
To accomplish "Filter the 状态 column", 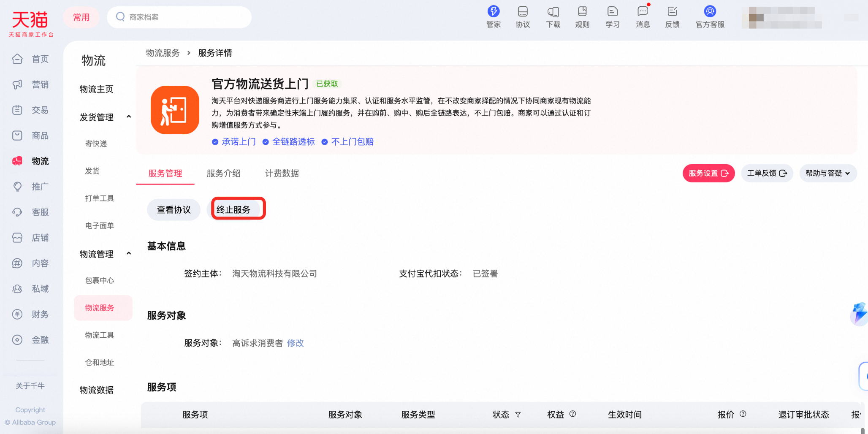I will 518,415.
